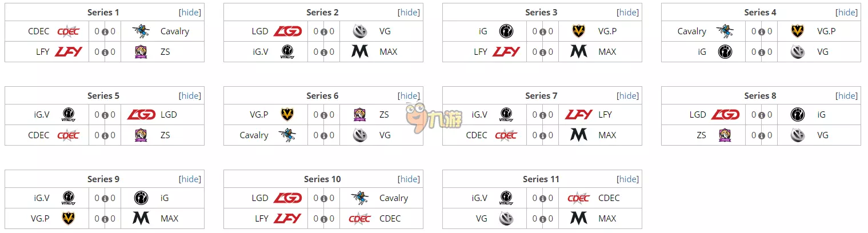Click the Cavalry horseman logo in Series 1

141,31
